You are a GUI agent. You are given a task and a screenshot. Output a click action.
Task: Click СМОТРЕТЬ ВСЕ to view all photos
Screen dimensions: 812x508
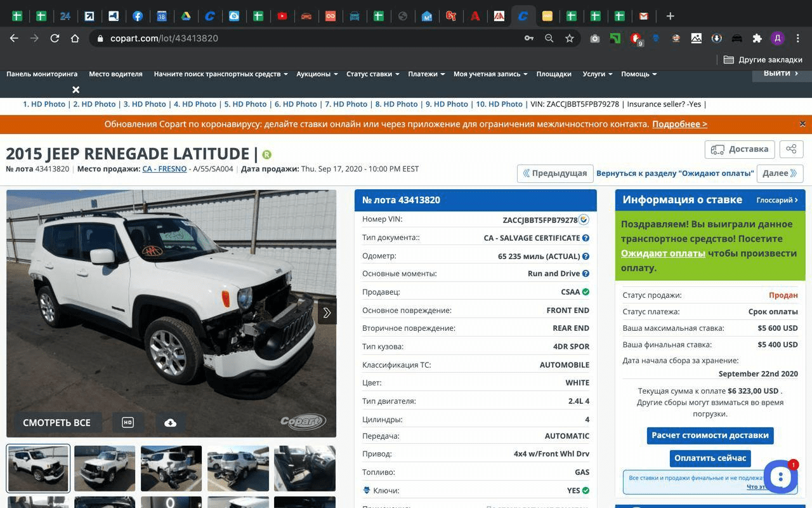56,422
